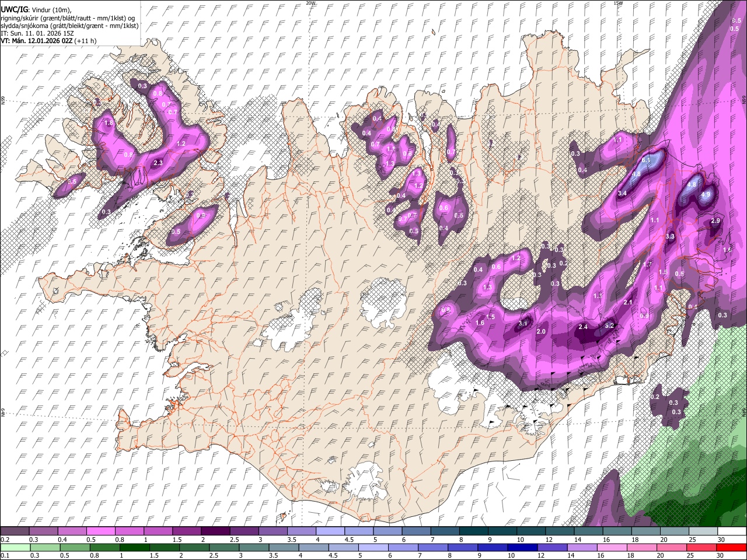This screenshot has width=747, height=560.
Task: Click the 3.1 precipitation value label
Action: click(523, 323)
